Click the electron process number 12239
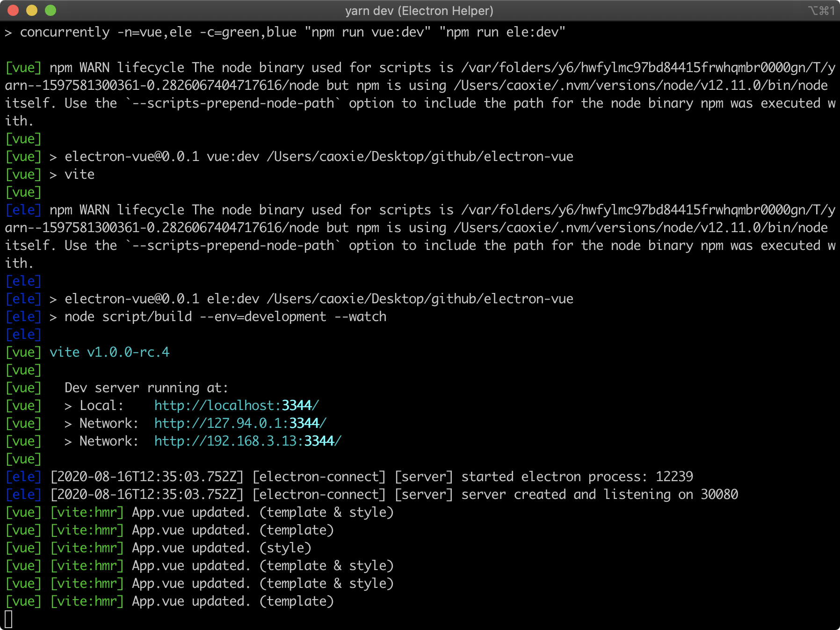The width and height of the screenshot is (840, 630). 674,476
